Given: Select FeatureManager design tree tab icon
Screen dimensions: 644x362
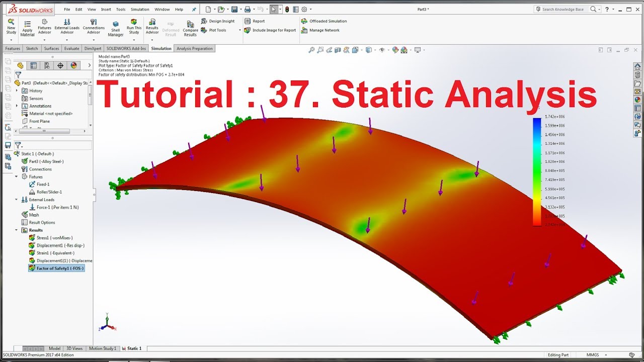Looking at the screenshot, I should pos(20,65).
